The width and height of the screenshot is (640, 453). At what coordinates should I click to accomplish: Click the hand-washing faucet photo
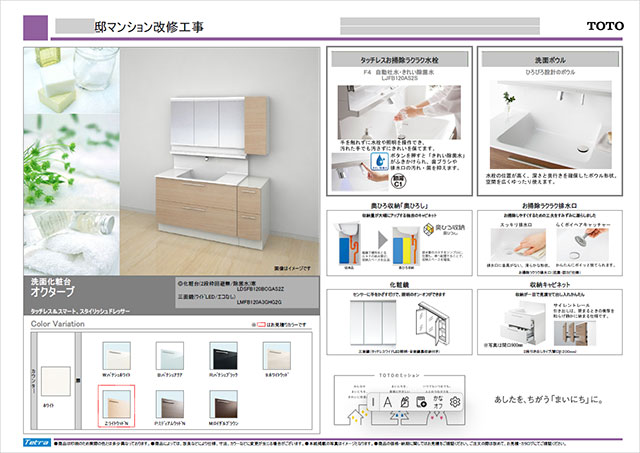pos(399,112)
